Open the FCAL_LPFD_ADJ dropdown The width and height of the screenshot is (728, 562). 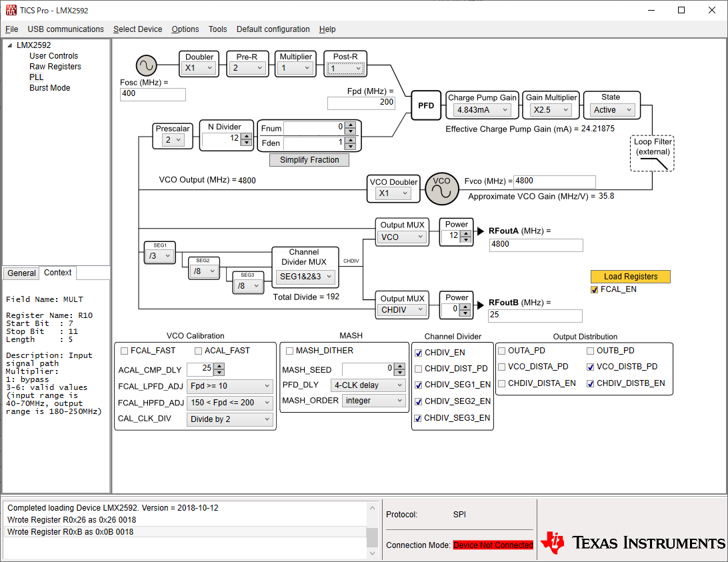pyautogui.click(x=230, y=386)
